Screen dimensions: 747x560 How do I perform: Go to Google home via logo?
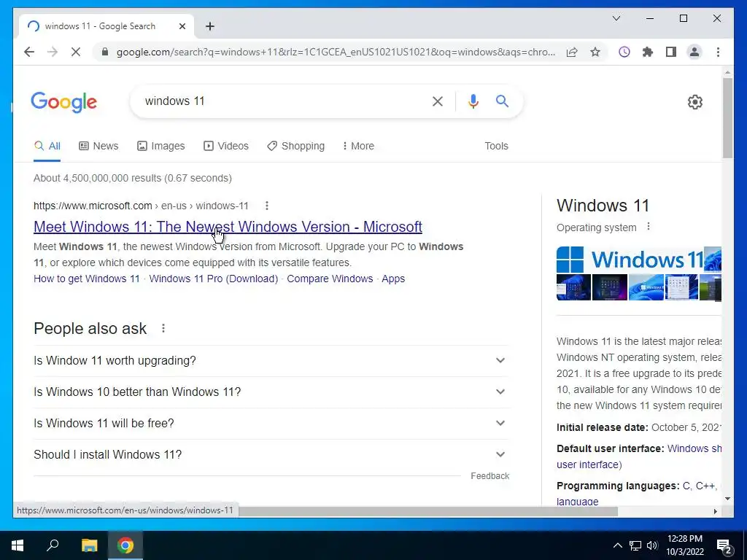64,102
